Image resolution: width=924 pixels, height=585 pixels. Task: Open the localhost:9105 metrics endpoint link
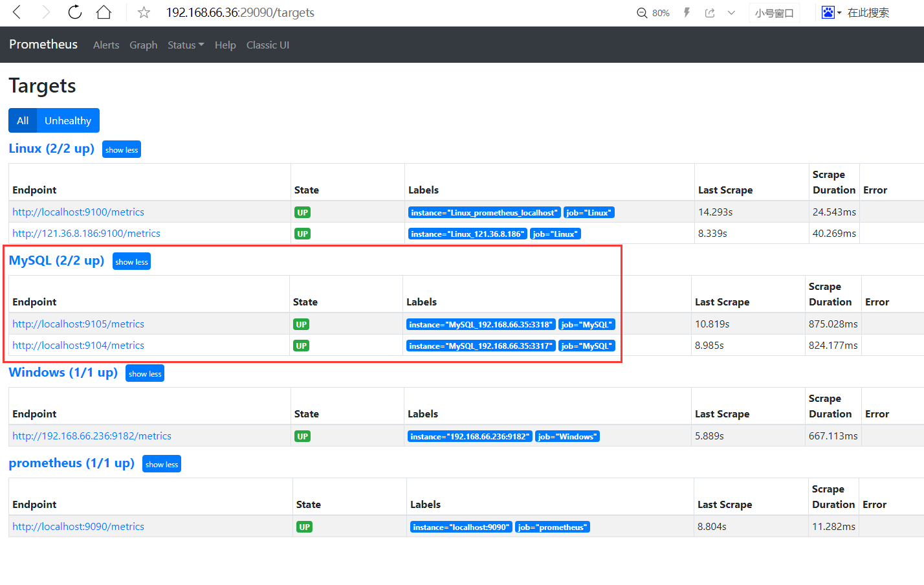pos(78,324)
